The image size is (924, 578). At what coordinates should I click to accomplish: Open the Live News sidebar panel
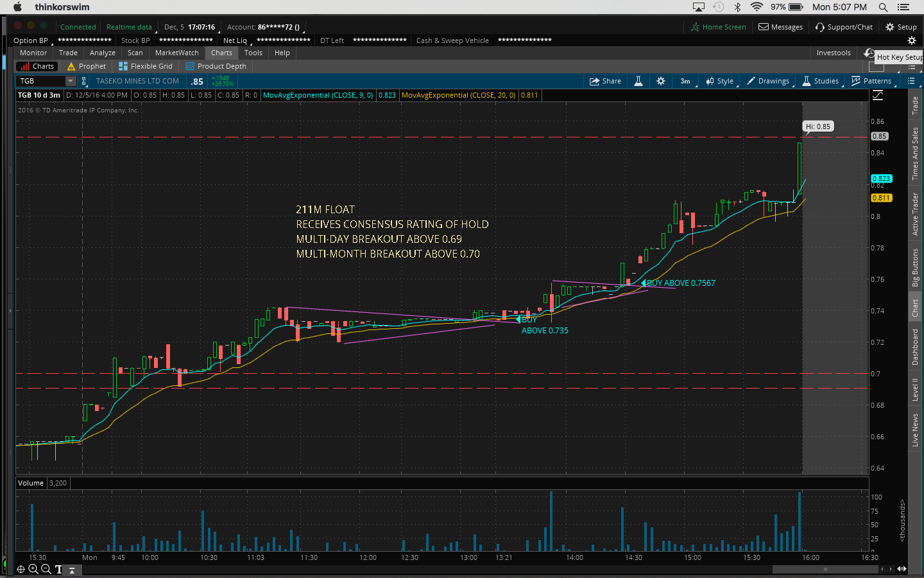pyautogui.click(x=916, y=430)
